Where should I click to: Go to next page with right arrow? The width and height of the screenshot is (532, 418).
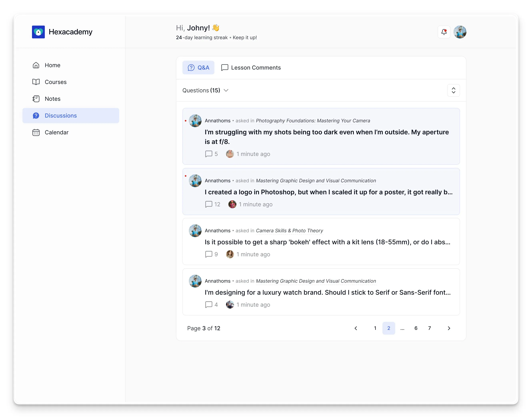tap(449, 328)
